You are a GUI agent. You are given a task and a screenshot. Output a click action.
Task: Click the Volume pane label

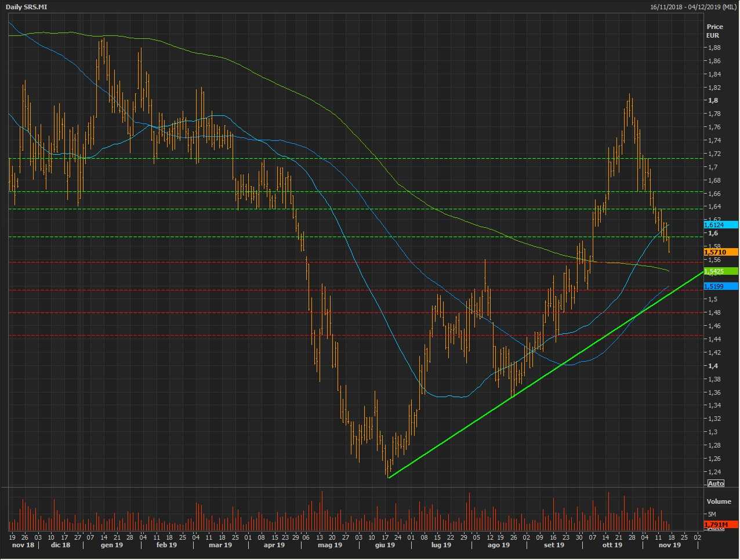click(719, 501)
